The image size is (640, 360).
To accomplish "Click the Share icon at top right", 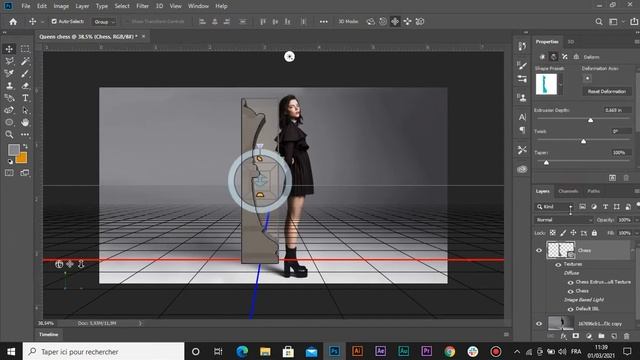I will (634, 22).
